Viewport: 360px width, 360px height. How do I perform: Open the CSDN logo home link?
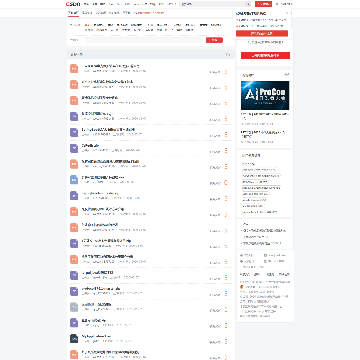[73, 4]
